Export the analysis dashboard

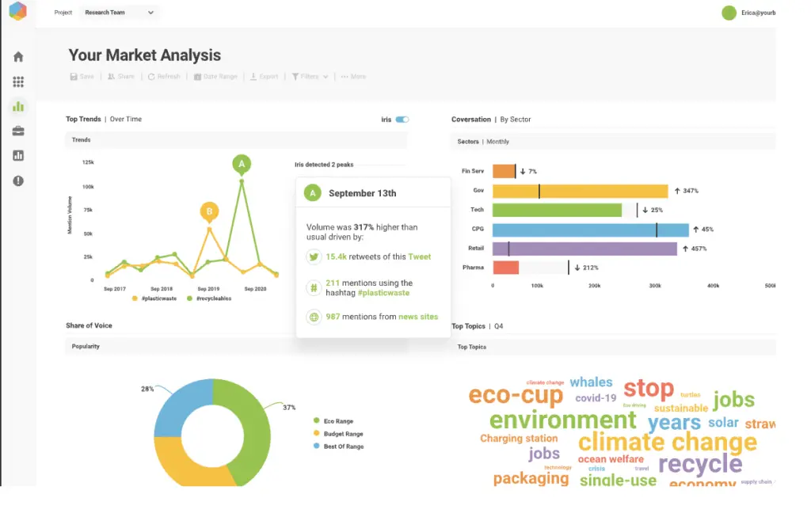[x=265, y=77]
